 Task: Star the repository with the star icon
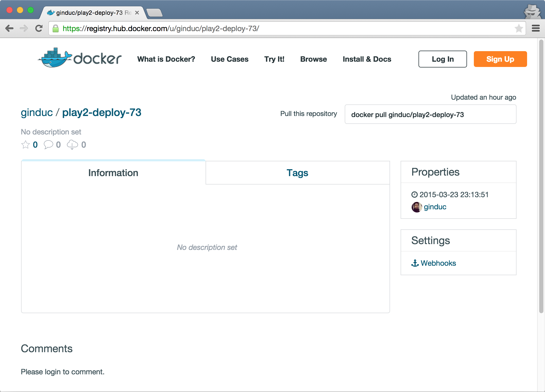coord(25,144)
